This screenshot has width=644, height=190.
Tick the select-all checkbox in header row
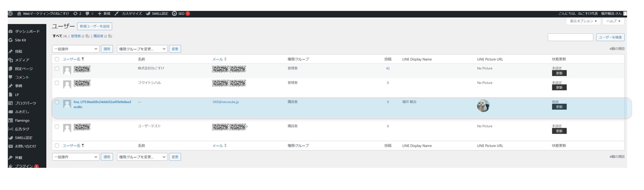tap(57, 59)
